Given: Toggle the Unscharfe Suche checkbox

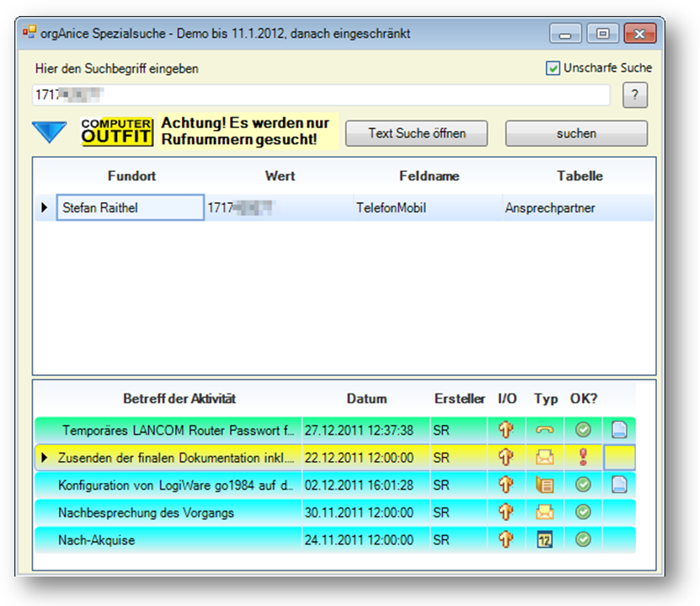Looking at the screenshot, I should [553, 68].
